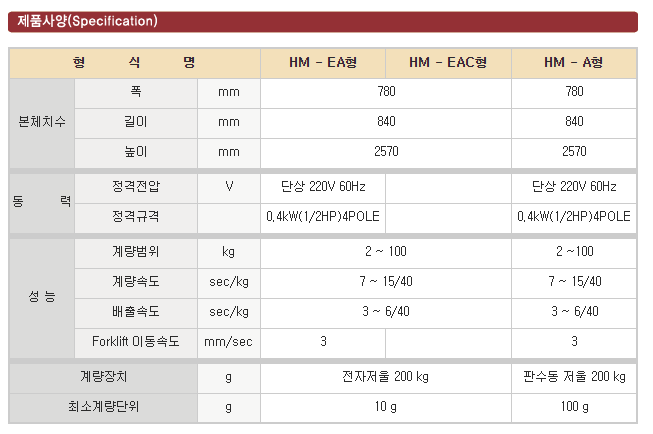
Task: Select the 배출속도 row label
Action: tap(136, 312)
